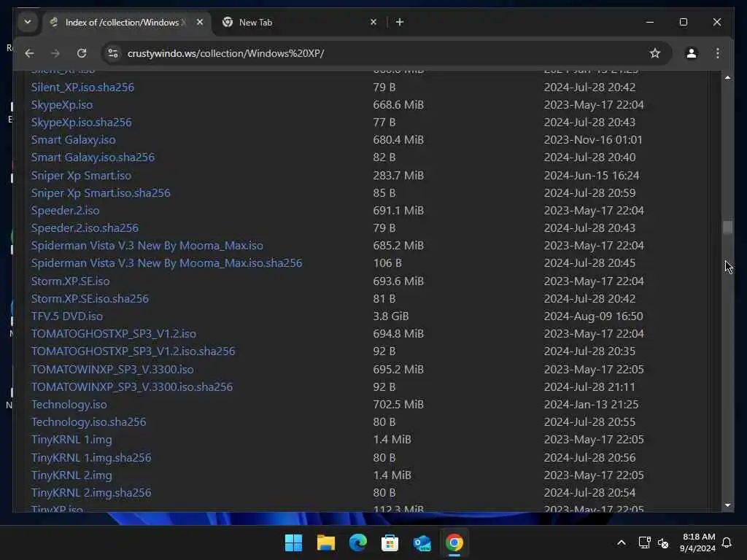Click the muted volume tray icon

662,542
